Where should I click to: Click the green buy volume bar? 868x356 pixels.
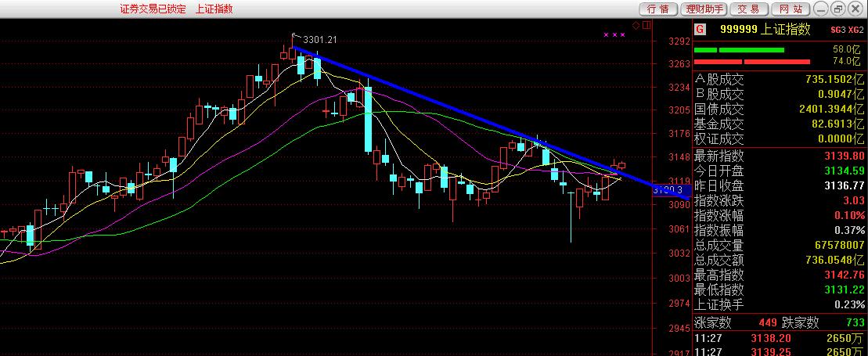click(x=739, y=50)
